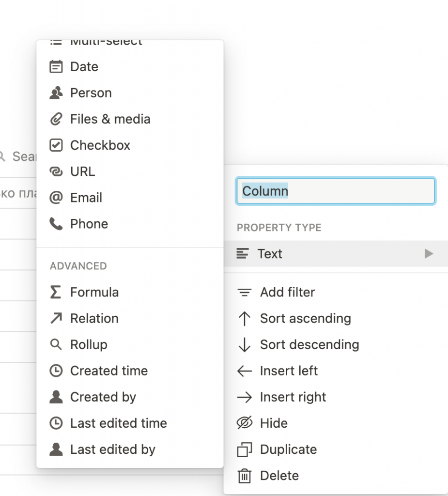Choose Relation from advanced properties
This screenshot has width=448, height=496.
coord(94,318)
